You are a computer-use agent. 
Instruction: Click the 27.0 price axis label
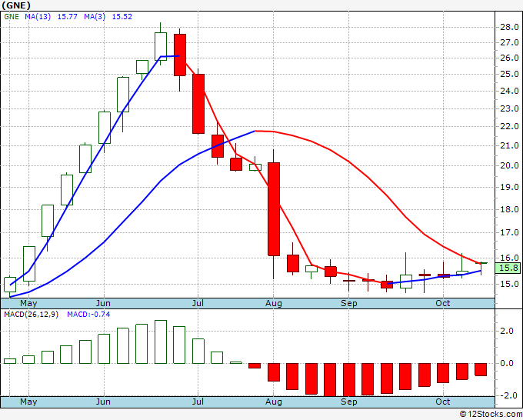click(509, 43)
